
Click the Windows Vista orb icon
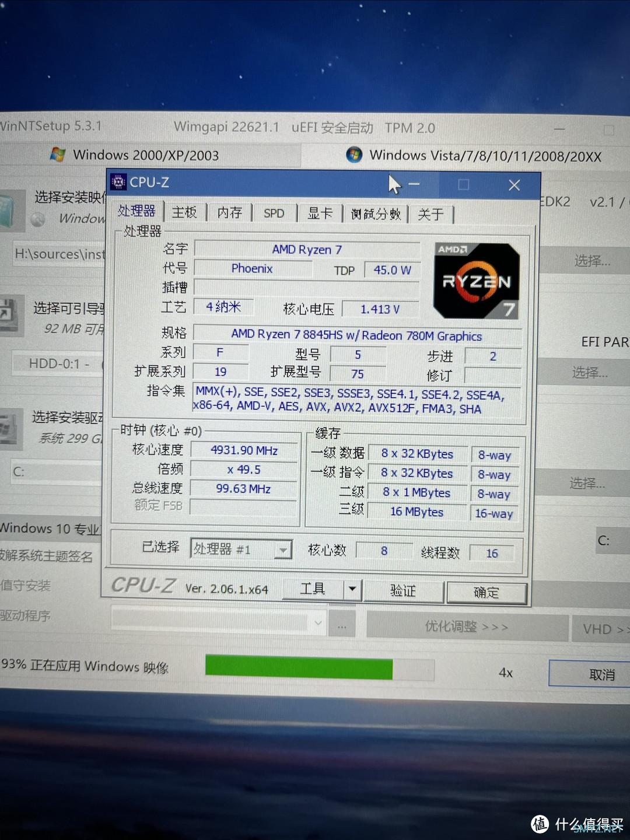[x=354, y=155]
